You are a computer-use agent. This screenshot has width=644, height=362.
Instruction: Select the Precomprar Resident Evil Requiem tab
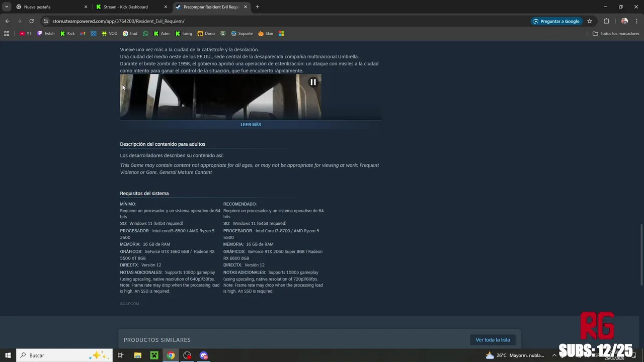tap(212, 7)
